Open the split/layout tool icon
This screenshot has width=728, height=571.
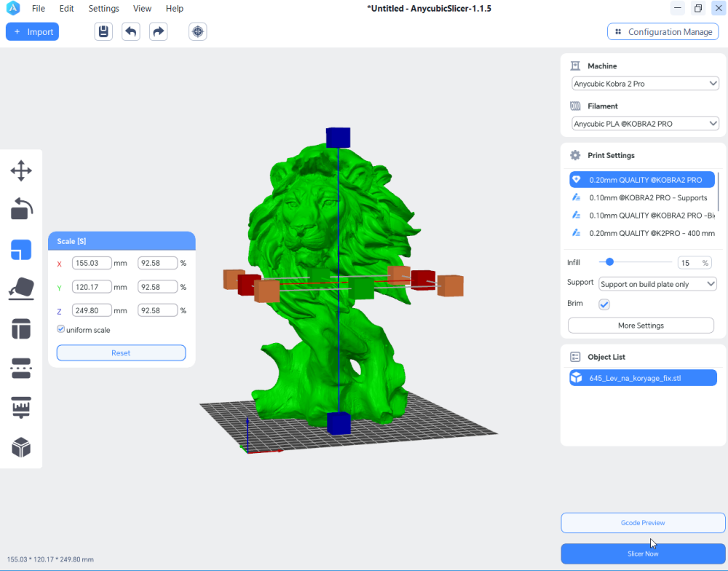(x=21, y=328)
